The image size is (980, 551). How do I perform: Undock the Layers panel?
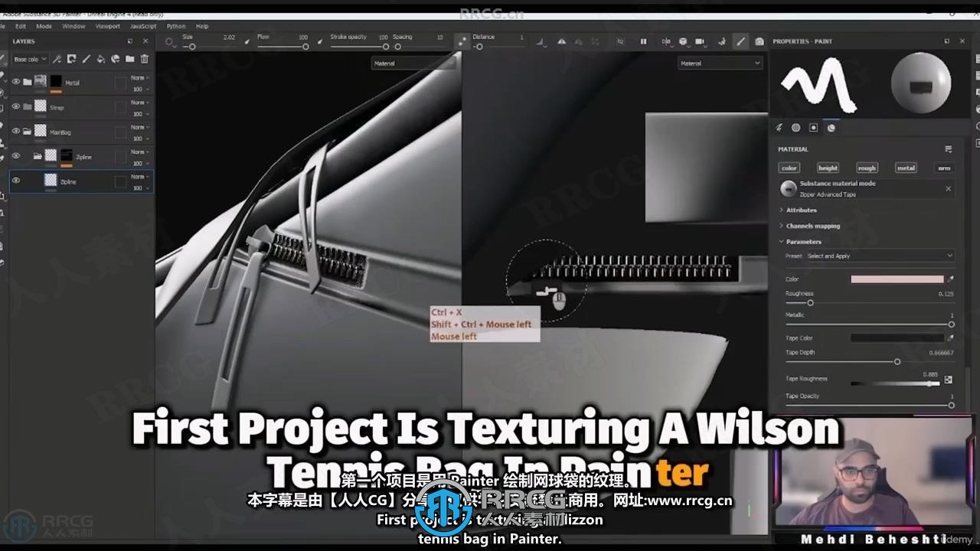pos(130,41)
